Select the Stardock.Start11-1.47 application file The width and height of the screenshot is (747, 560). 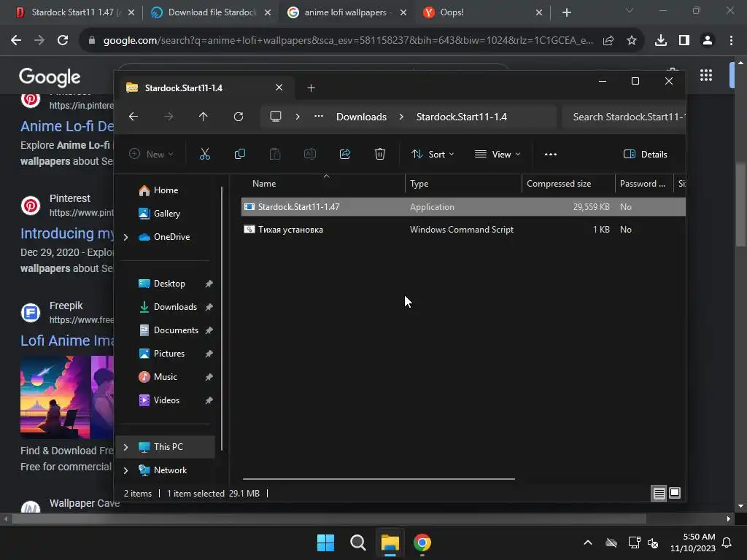coord(463,206)
